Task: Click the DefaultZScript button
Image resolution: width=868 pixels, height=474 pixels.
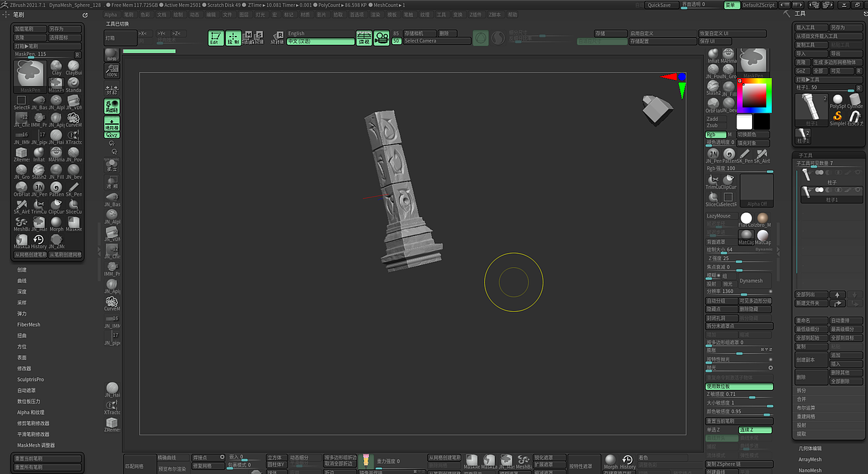Action: pyautogui.click(x=758, y=5)
